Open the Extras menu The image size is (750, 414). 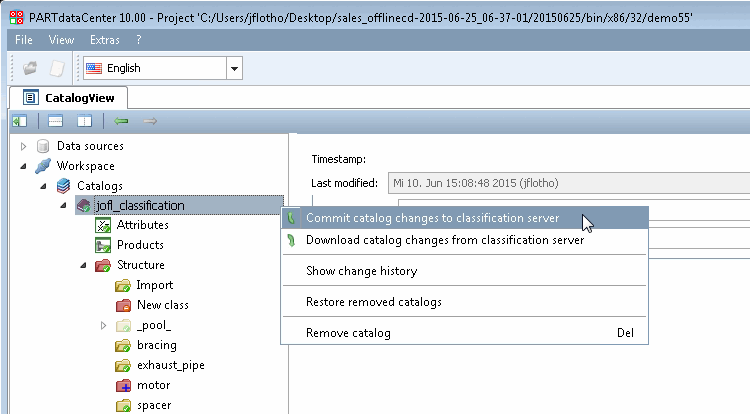tap(105, 40)
